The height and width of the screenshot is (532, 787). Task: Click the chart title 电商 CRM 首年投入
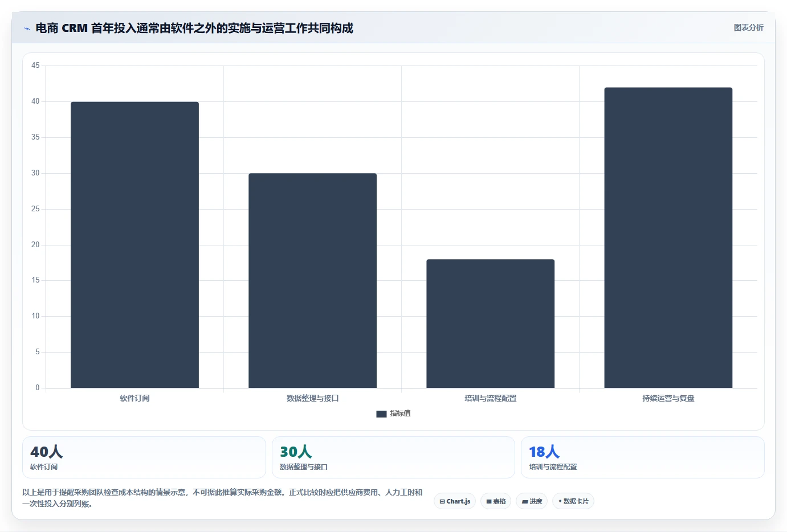coord(194,28)
